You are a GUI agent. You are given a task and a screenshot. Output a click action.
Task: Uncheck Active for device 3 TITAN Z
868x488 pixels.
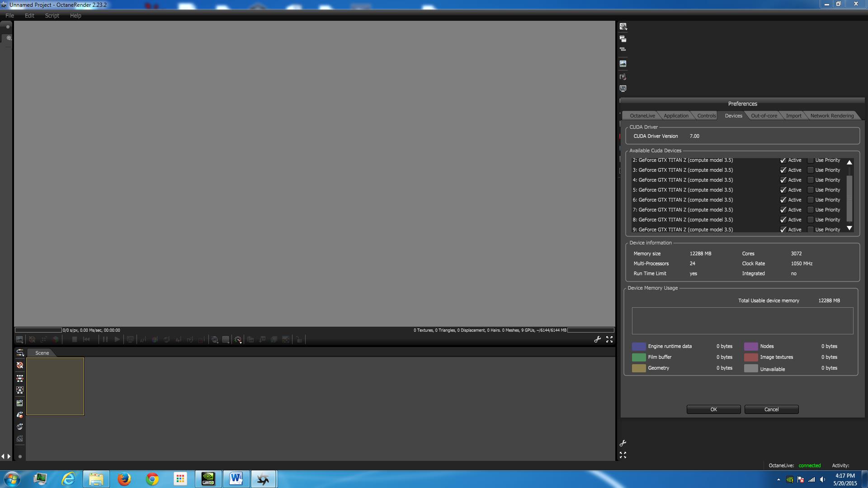783,170
